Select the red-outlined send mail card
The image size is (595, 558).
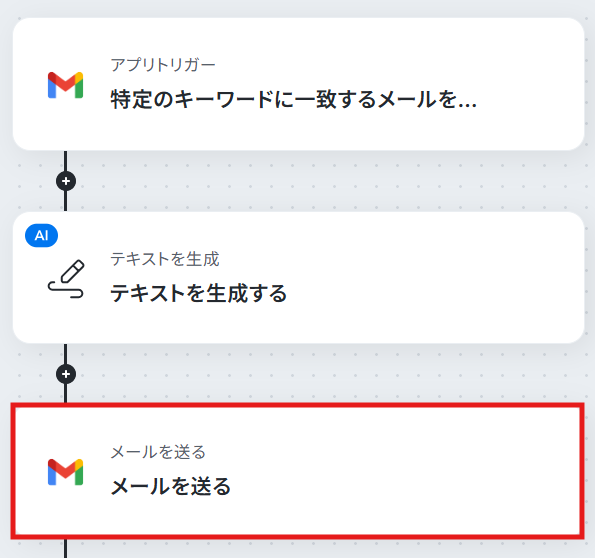point(298,471)
